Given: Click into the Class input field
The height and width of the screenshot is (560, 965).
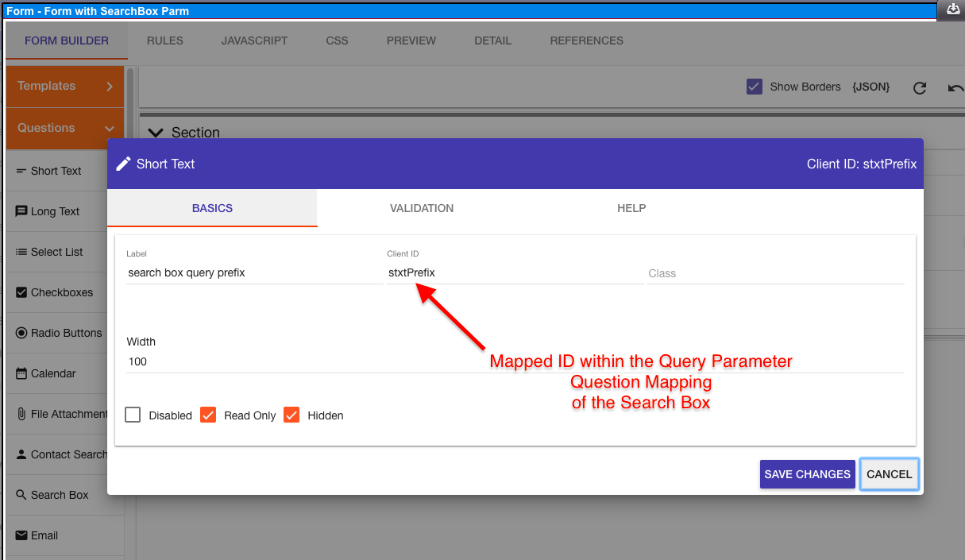Looking at the screenshot, I should tap(775, 273).
